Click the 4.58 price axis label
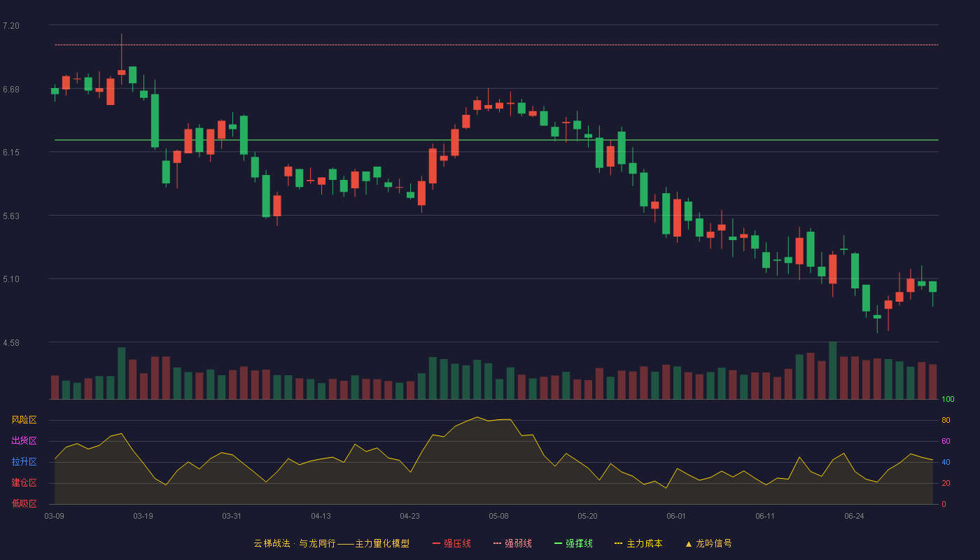 point(11,343)
